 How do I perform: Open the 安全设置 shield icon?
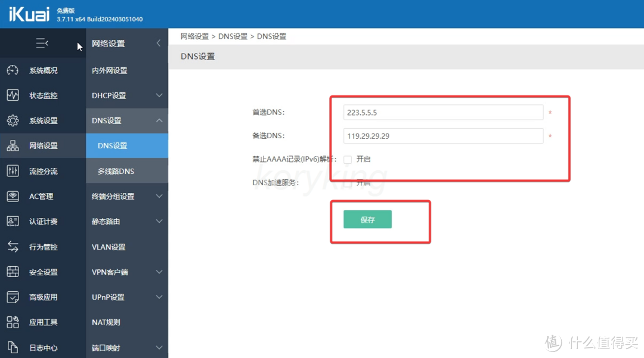coord(12,272)
